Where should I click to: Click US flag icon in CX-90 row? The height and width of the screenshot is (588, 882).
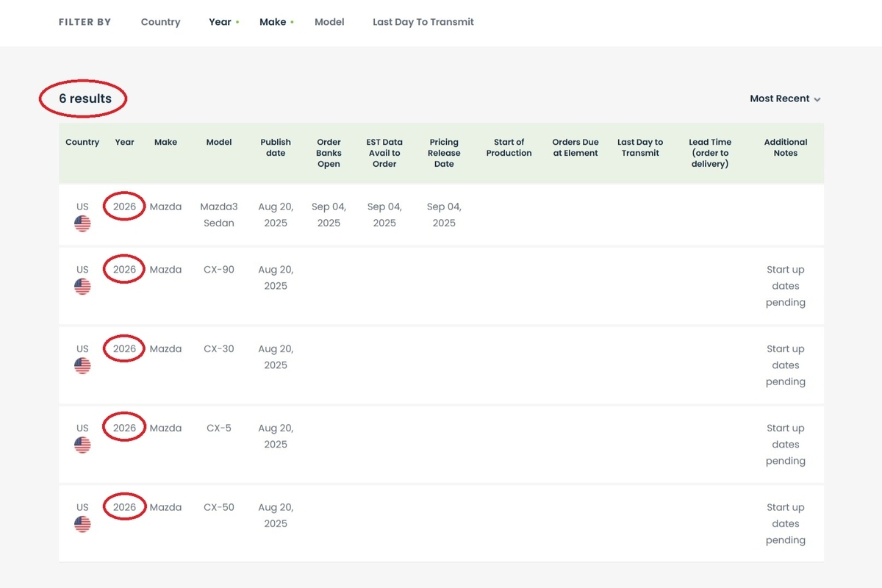tap(82, 287)
